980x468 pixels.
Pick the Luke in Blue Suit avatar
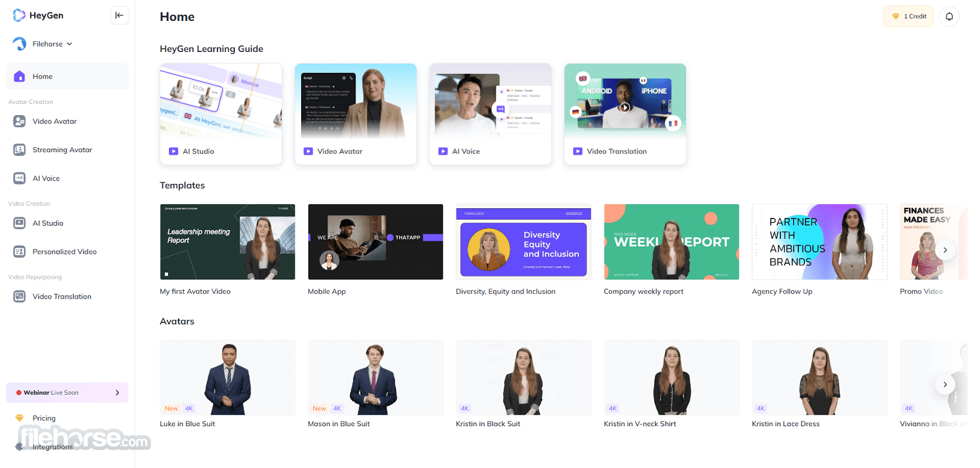(228, 377)
